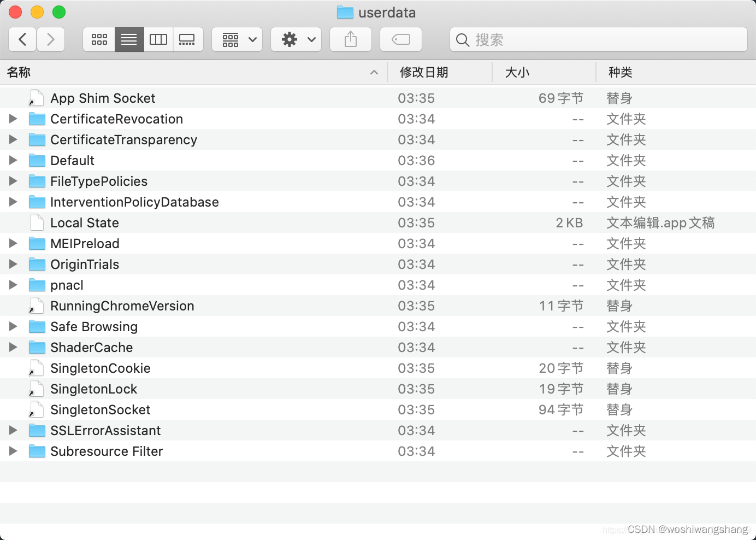Select the SingletonSocket alias icon
This screenshot has width=756, height=540.
coord(37,409)
